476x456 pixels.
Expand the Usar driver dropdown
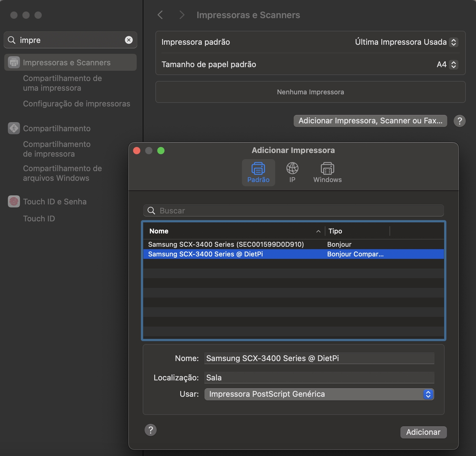click(x=428, y=394)
